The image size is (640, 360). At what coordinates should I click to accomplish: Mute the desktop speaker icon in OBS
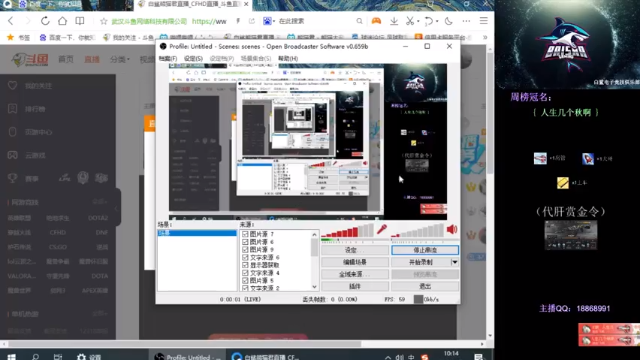click(452, 230)
